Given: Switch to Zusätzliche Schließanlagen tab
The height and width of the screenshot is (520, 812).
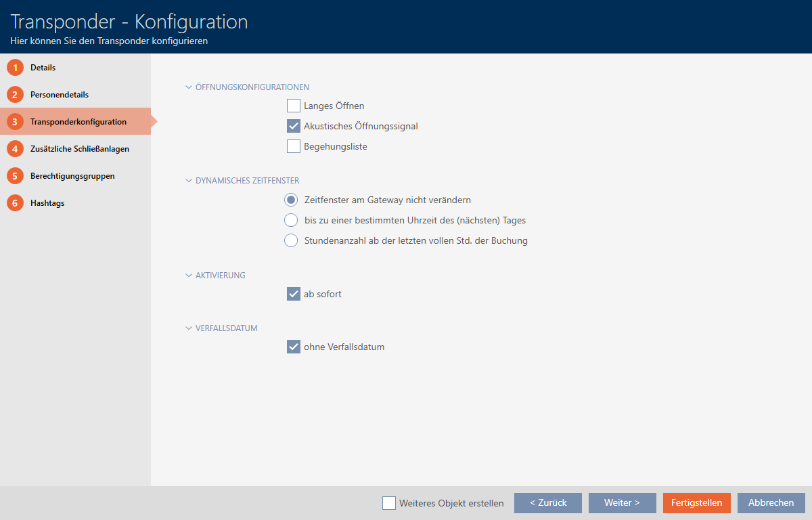Looking at the screenshot, I should pyautogui.click(x=79, y=149).
